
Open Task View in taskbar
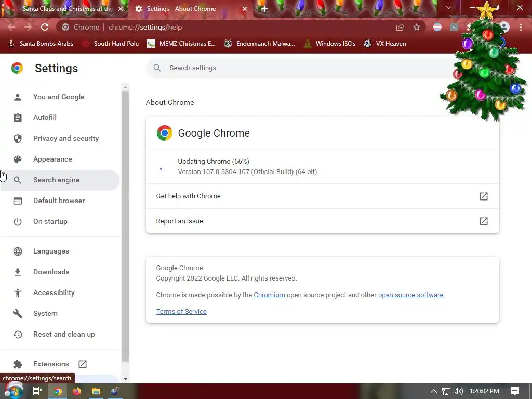pyautogui.click(x=37, y=391)
